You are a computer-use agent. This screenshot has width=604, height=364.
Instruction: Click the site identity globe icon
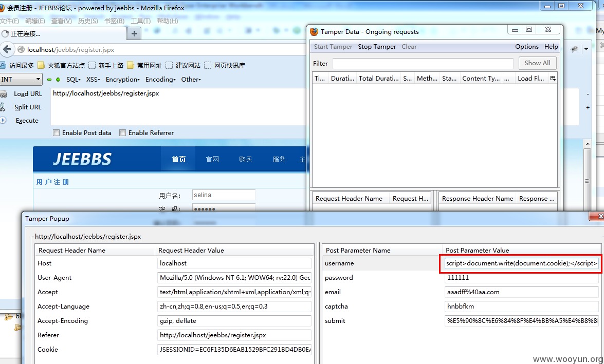tap(21, 49)
